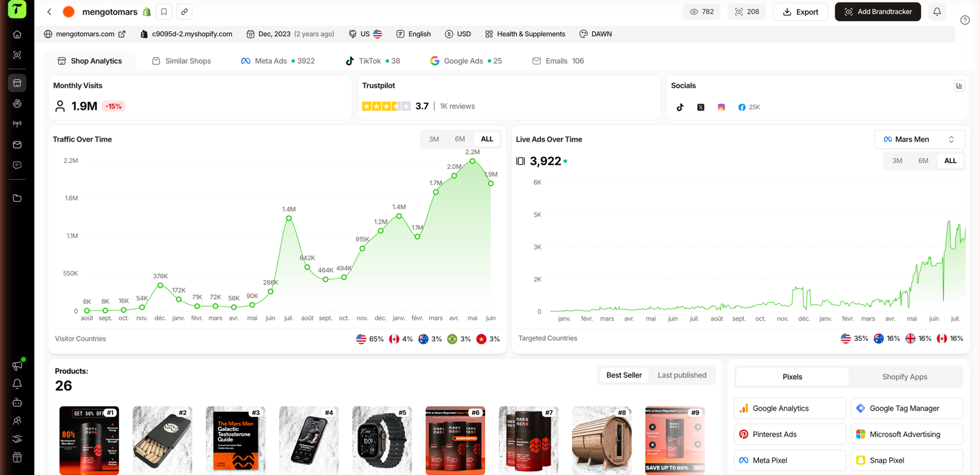The width and height of the screenshot is (980, 475).
Task: Switch to TikTok tab
Action: pos(372,61)
